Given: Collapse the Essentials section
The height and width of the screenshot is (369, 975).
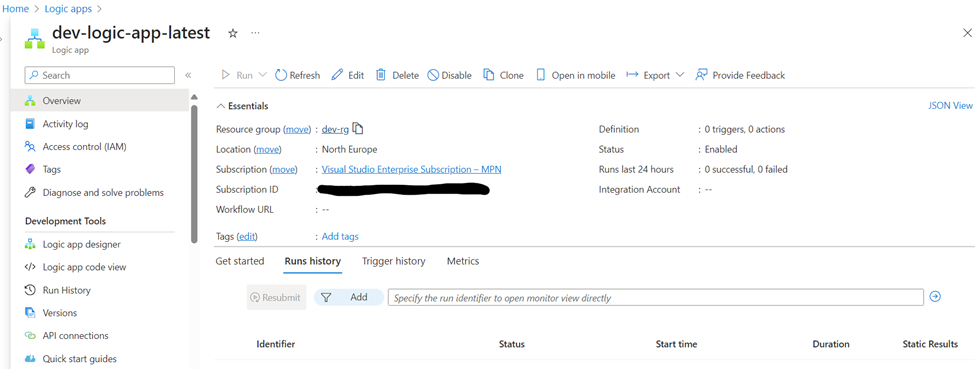Looking at the screenshot, I should [220, 106].
